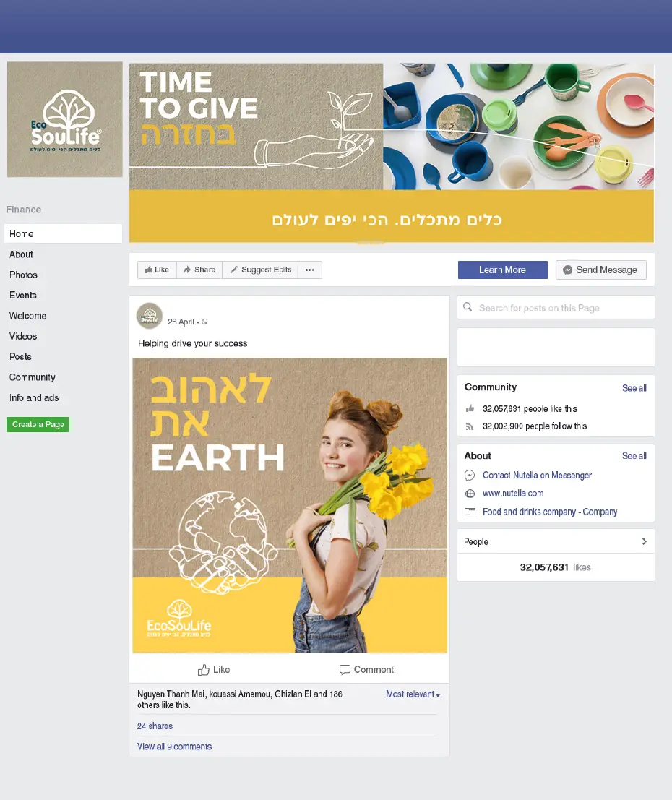
Task: Click the magnifier icon in page search
Action: coord(468,307)
